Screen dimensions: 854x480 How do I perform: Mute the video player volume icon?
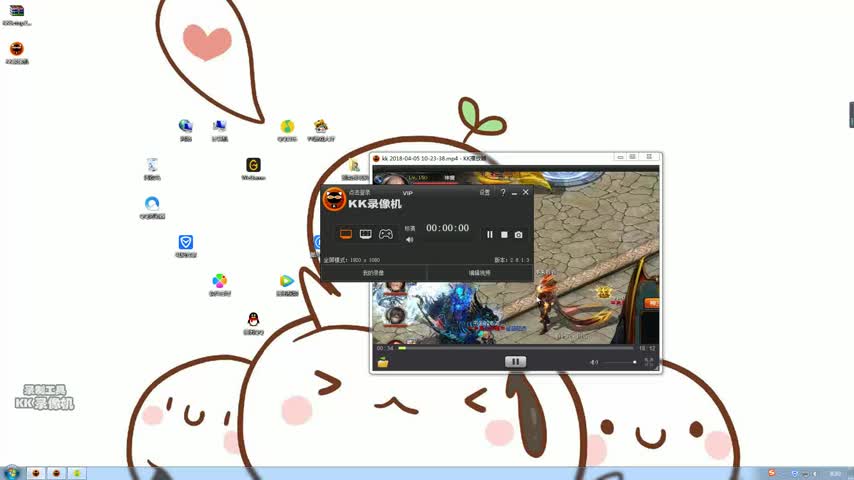tap(594, 362)
